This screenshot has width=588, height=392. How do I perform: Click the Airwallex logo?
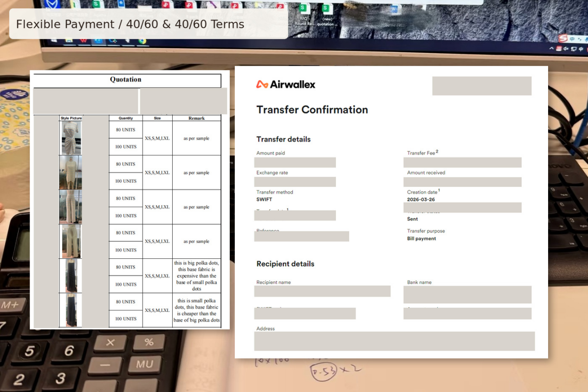tap(286, 84)
